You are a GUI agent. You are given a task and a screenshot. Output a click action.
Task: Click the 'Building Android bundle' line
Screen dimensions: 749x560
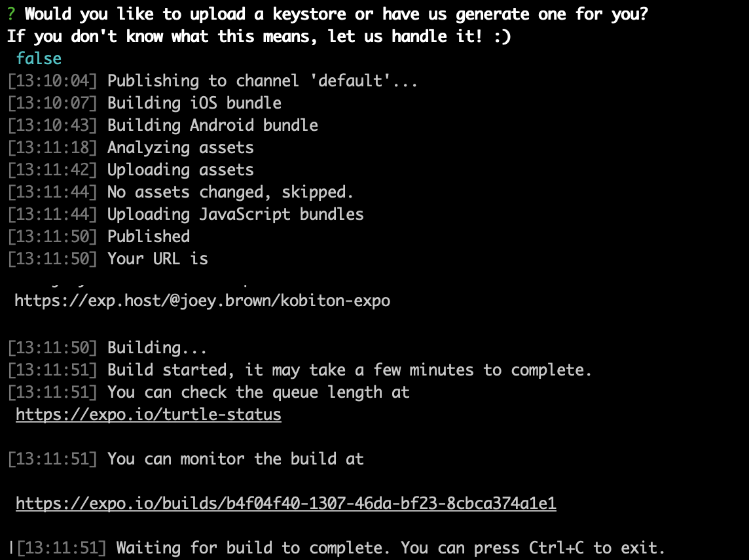[213, 126]
